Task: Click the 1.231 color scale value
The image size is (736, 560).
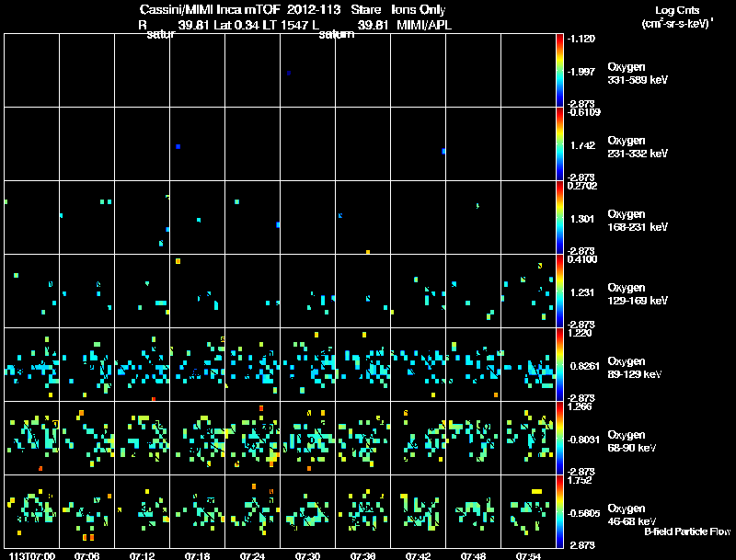Action: pyautogui.click(x=582, y=292)
